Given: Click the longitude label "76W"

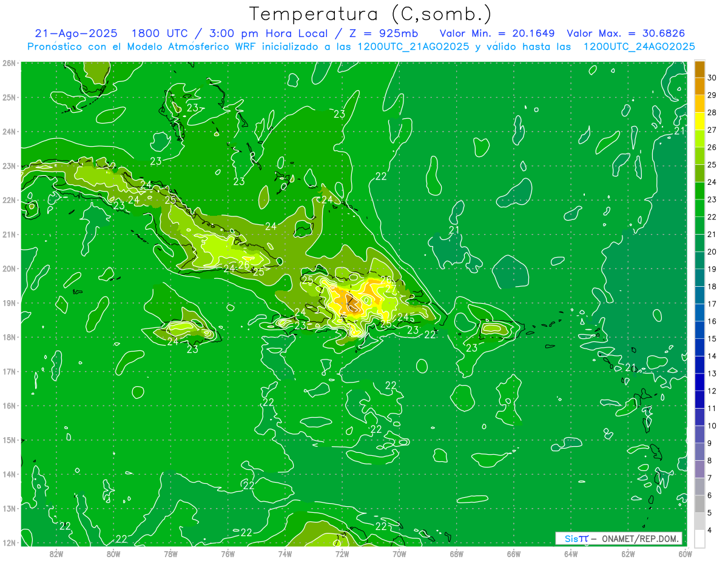Looking at the screenshot, I should [x=227, y=553].
